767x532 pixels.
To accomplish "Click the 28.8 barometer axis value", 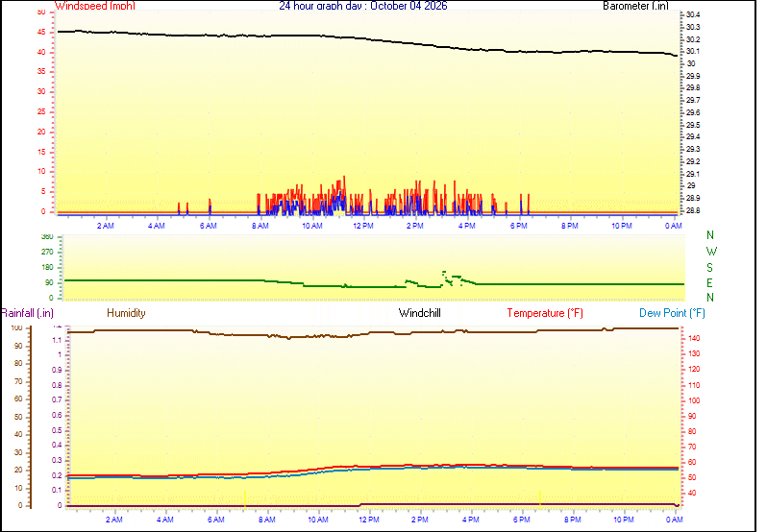I will coord(693,210).
